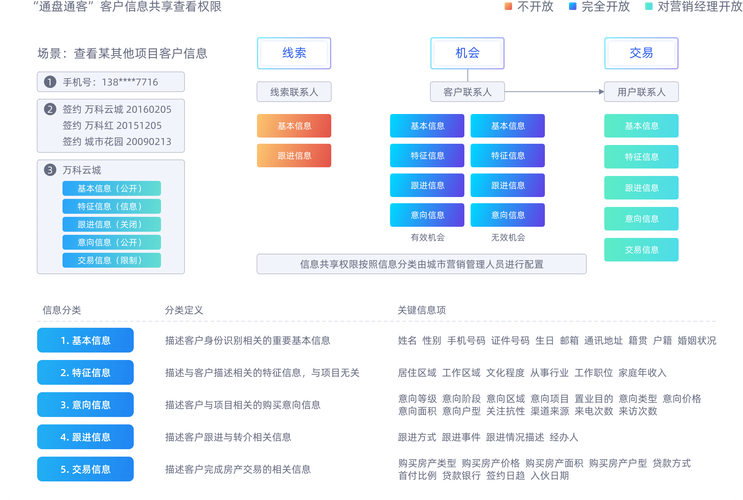Click the 特征信息（信息） pill
Viewport: 743px width, 500px height.
111,207
